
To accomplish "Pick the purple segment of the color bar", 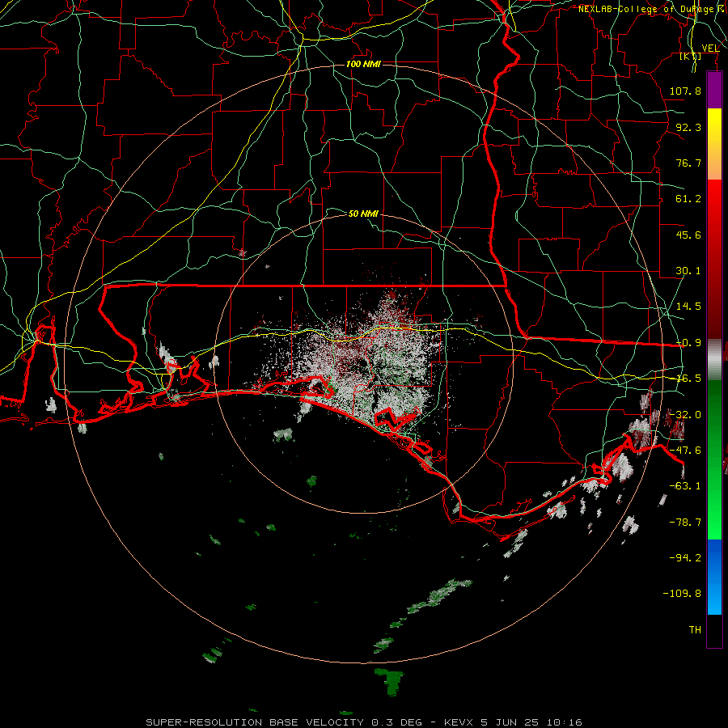I will (x=714, y=90).
